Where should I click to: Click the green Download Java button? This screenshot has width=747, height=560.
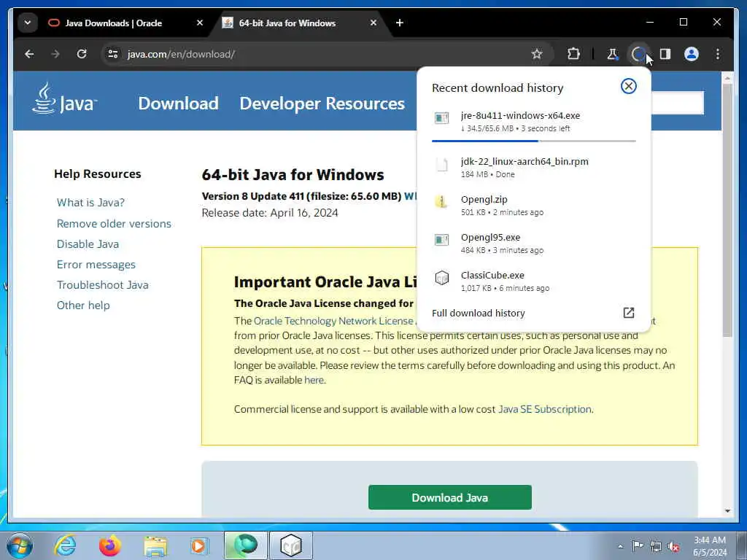click(449, 497)
